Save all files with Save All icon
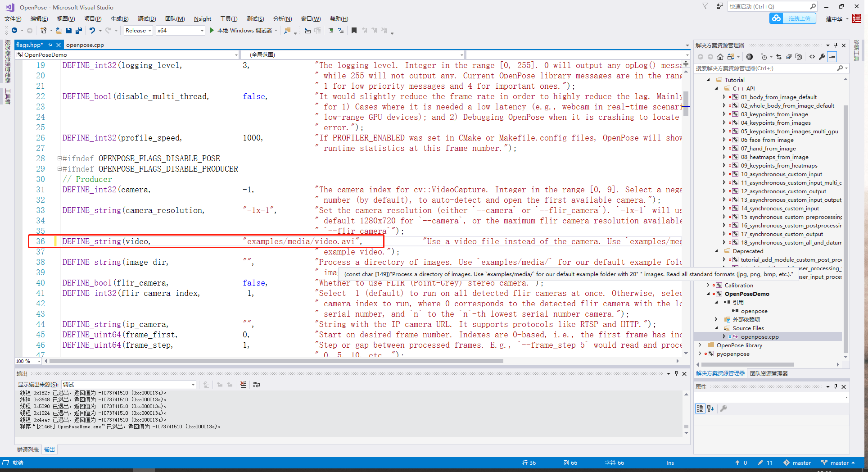This screenshot has height=472, width=868. click(79, 30)
